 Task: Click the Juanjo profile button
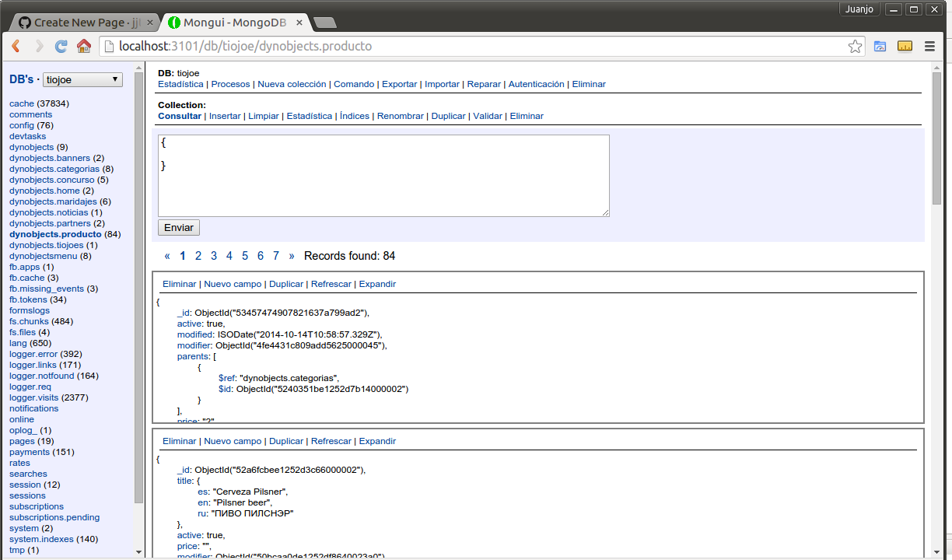[859, 9]
